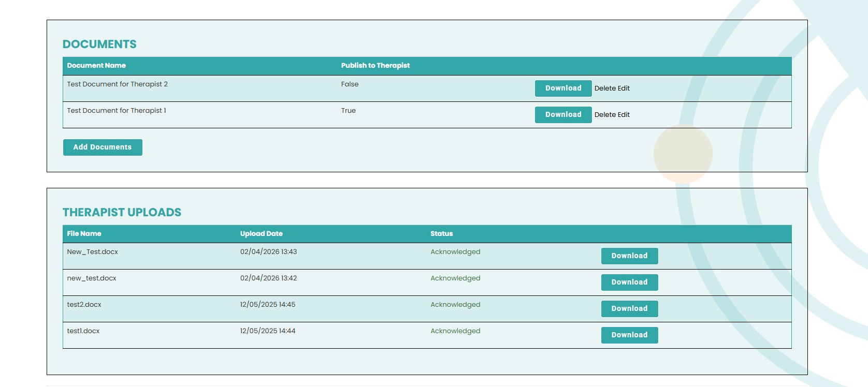Select the Document Name column header
868x387 pixels.
[x=96, y=66]
